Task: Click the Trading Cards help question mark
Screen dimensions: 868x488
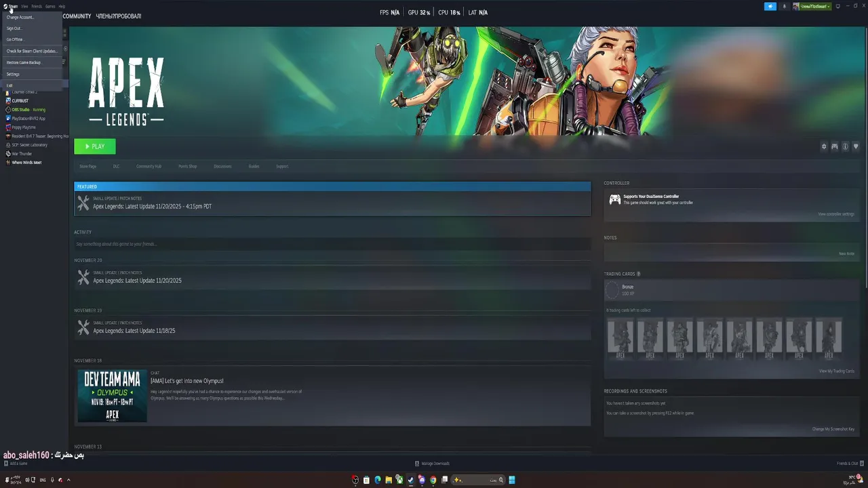Action: click(639, 274)
